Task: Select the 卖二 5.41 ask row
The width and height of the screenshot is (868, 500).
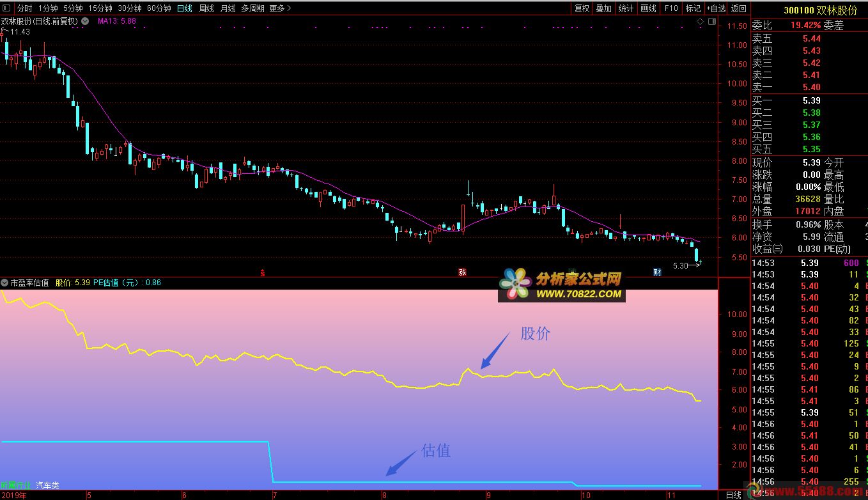Action: [x=809, y=75]
